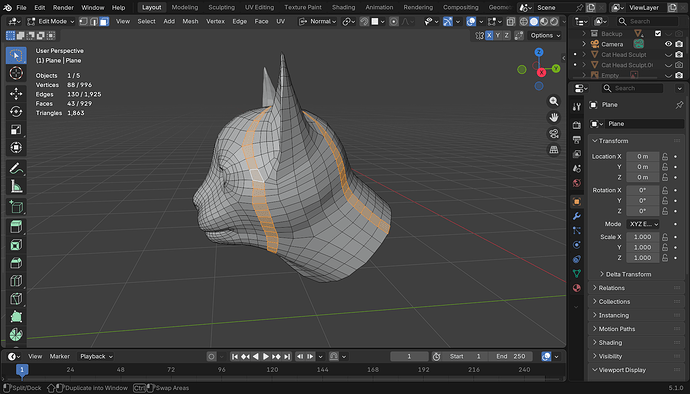The image size is (690, 394).
Task: Lock the Location X value
Action: point(665,156)
